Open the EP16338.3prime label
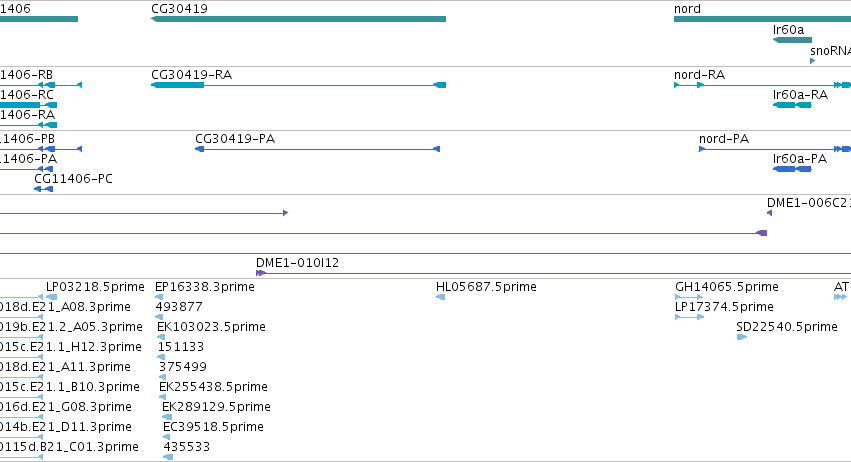Screen dimensions: 851x462 205,287
